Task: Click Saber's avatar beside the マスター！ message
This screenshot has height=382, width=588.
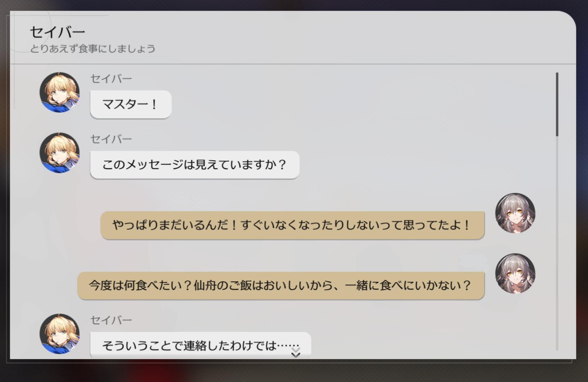Action: click(60, 92)
